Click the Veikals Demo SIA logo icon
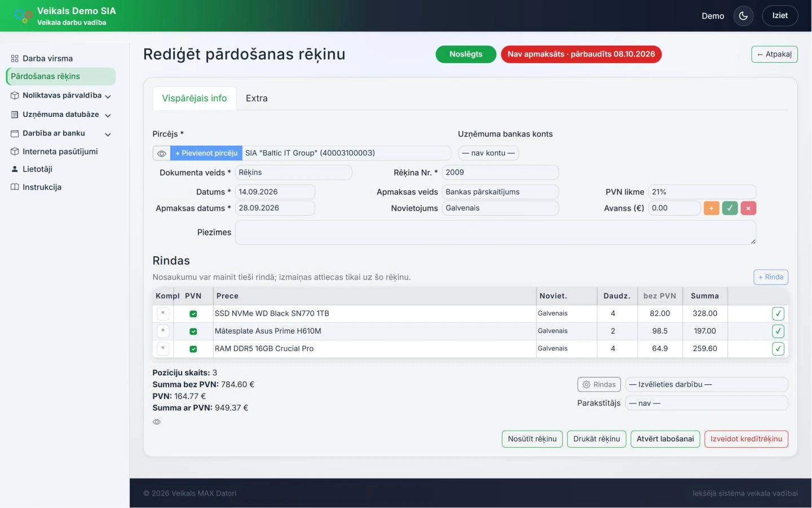The height and width of the screenshot is (508, 812). point(22,16)
